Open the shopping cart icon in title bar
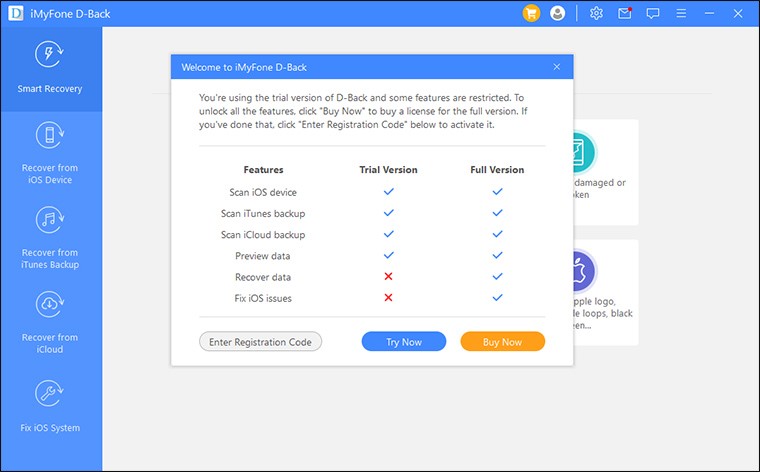The height and width of the screenshot is (472, 760). pyautogui.click(x=531, y=14)
